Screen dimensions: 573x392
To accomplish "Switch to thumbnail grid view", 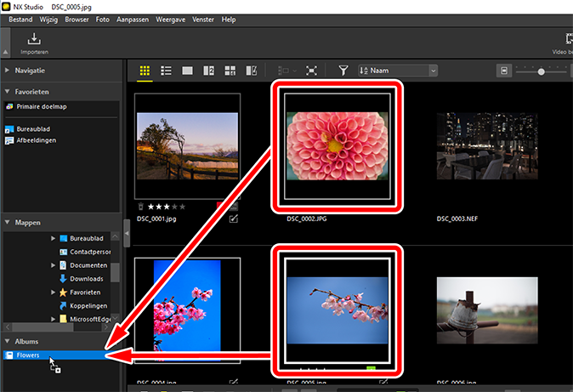I will click(x=145, y=71).
